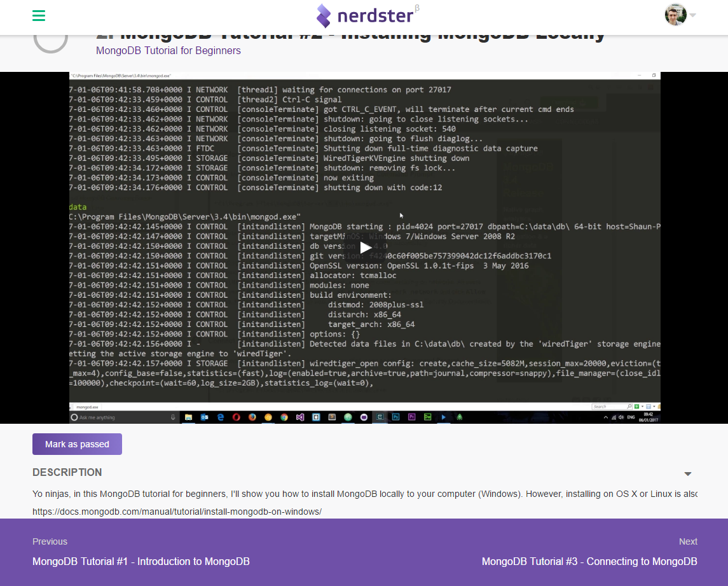
Task: Open the MongoDB Windows installation docs link
Action: [x=177, y=511]
